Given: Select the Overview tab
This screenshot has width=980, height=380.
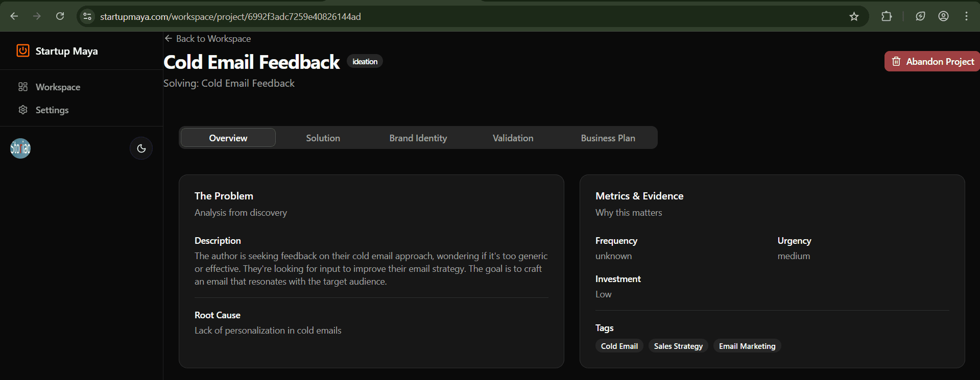Looking at the screenshot, I should (228, 138).
